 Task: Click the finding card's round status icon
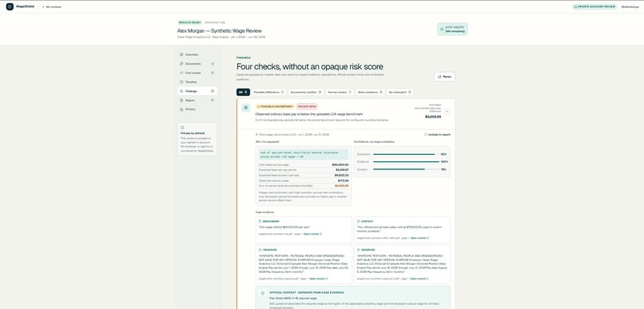pyautogui.click(x=245, y=108)
